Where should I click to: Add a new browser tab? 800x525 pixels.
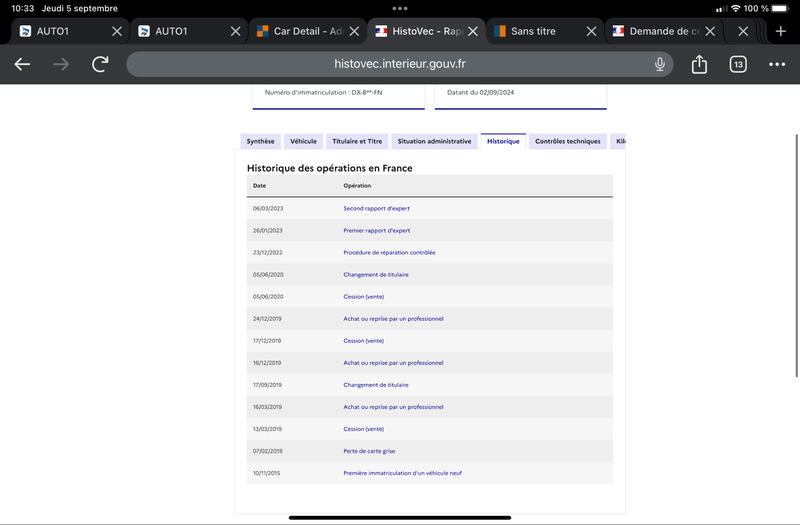pyautogui.click(x=781, y=31)
